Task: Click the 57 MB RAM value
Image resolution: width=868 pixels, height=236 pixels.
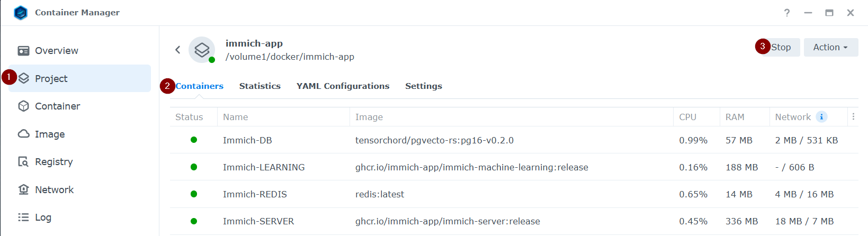Action: [739, 140]
